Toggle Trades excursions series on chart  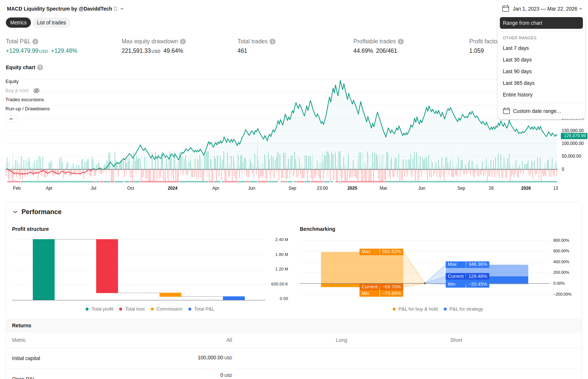25,100
